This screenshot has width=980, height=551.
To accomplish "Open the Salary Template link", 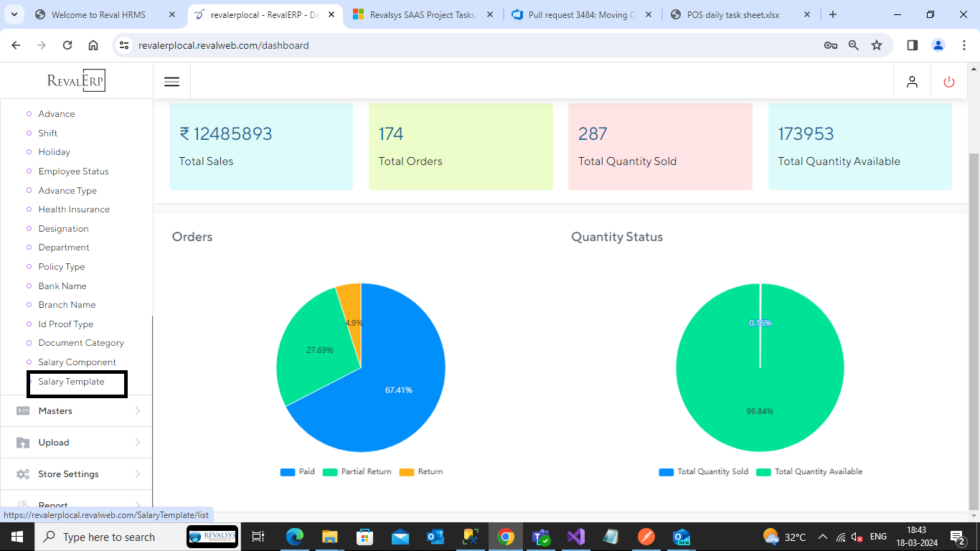I will coord(71,382).
